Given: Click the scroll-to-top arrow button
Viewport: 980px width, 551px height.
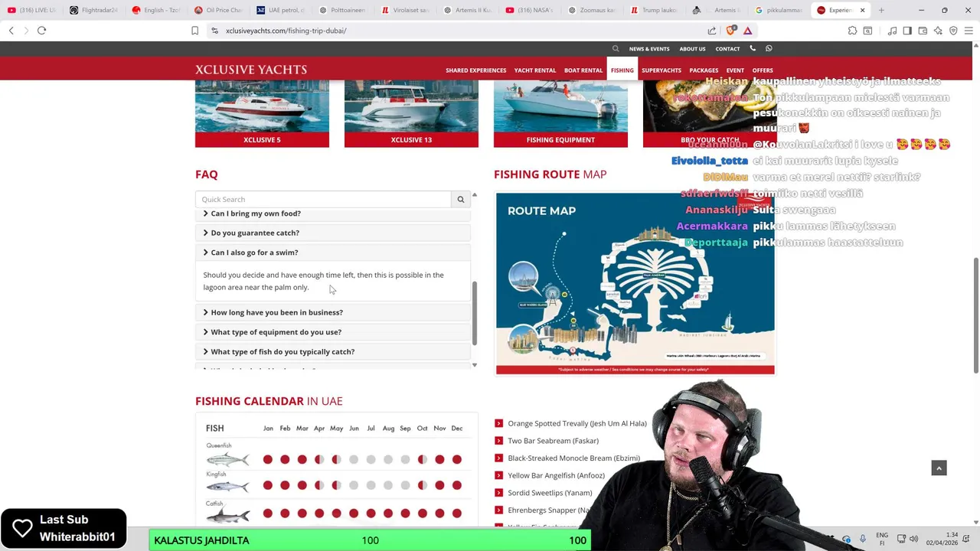Looking at the screenshot, I should pos(939,468).
